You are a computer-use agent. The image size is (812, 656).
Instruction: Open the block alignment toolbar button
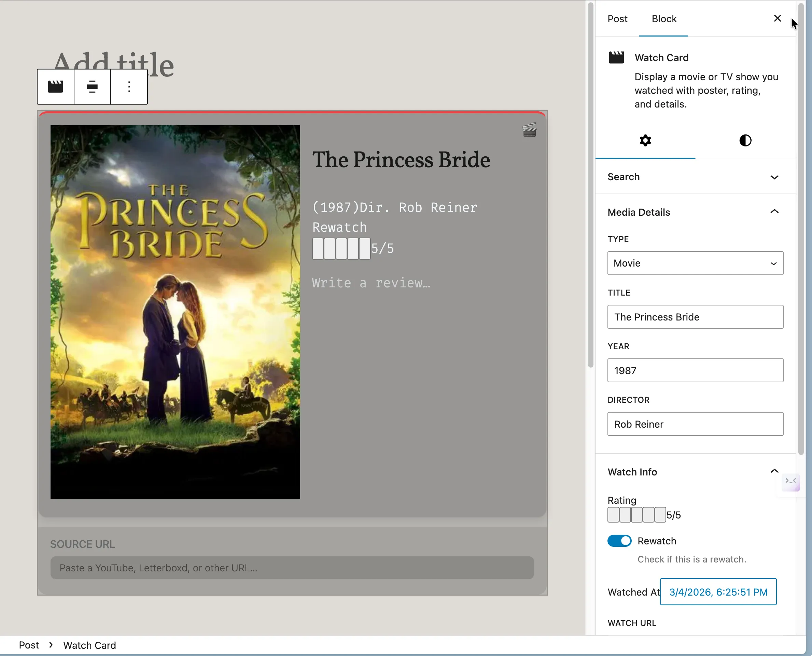click(92, 87)
